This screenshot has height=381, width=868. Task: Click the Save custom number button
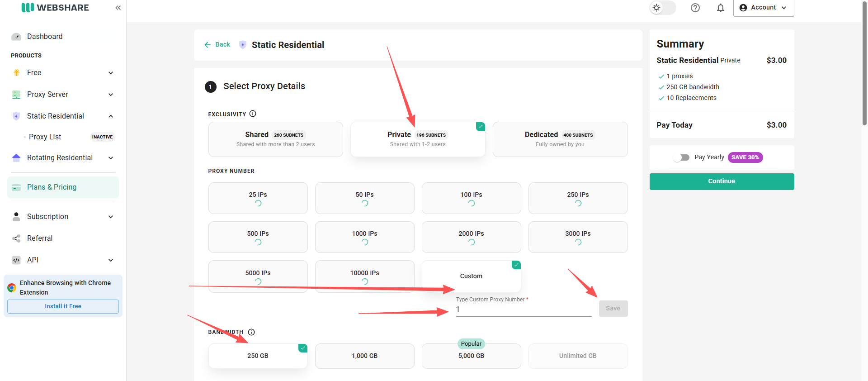[613, 309]
